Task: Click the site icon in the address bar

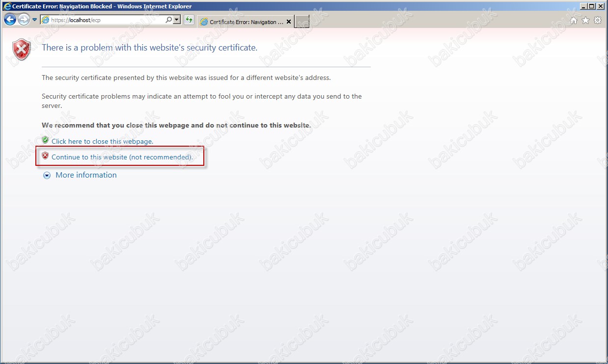Action: [46, 20]
